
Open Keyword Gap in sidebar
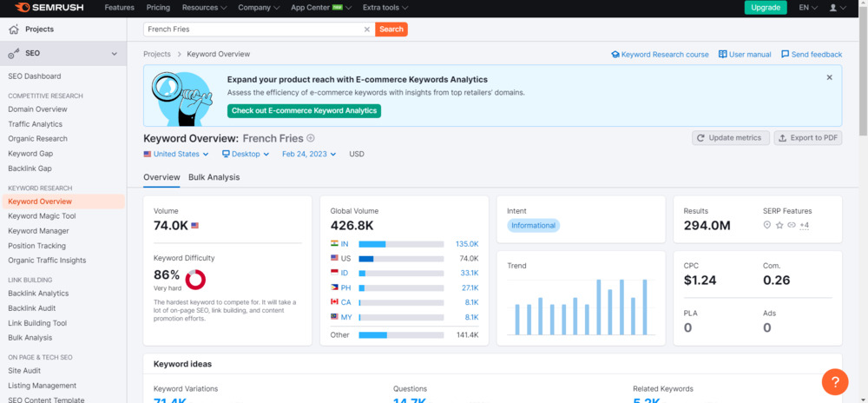coord(30,154)
